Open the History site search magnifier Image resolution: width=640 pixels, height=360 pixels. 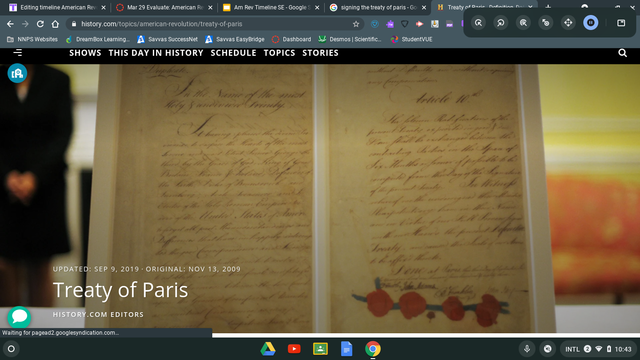tap(622, 53)
